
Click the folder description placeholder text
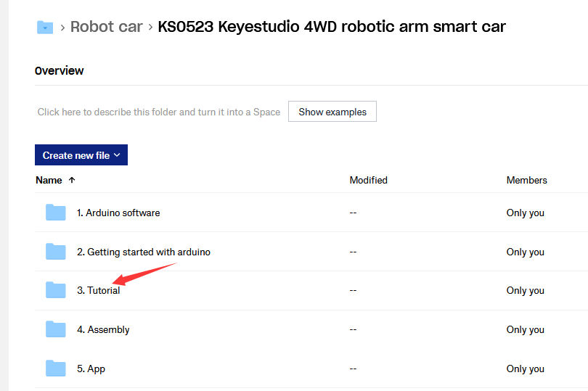pos(158,112)
